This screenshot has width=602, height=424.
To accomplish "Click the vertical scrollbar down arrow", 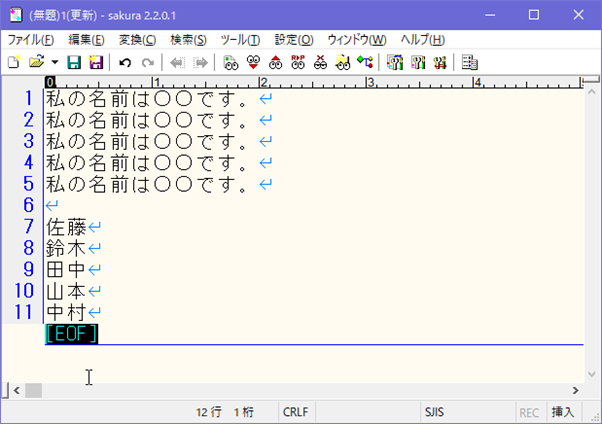I will pos(592,374).
